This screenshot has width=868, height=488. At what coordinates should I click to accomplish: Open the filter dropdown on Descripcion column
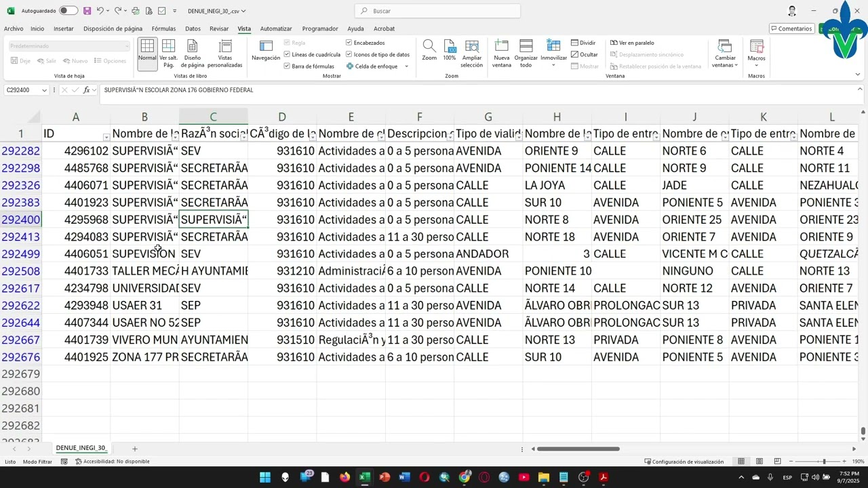(450, 136)
